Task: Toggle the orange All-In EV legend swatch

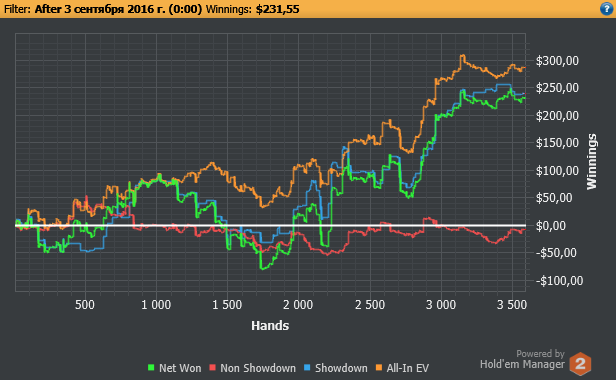Action: click(379, 368)
